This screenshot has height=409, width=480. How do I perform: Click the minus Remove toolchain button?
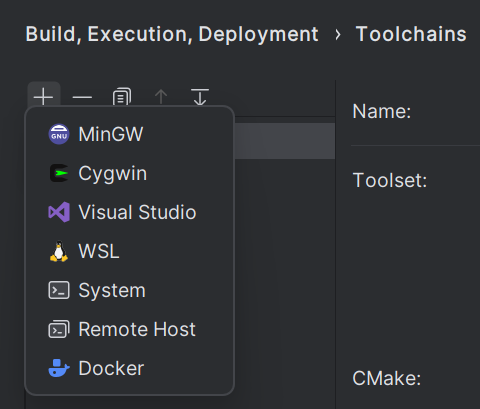(x=82, y=97)
